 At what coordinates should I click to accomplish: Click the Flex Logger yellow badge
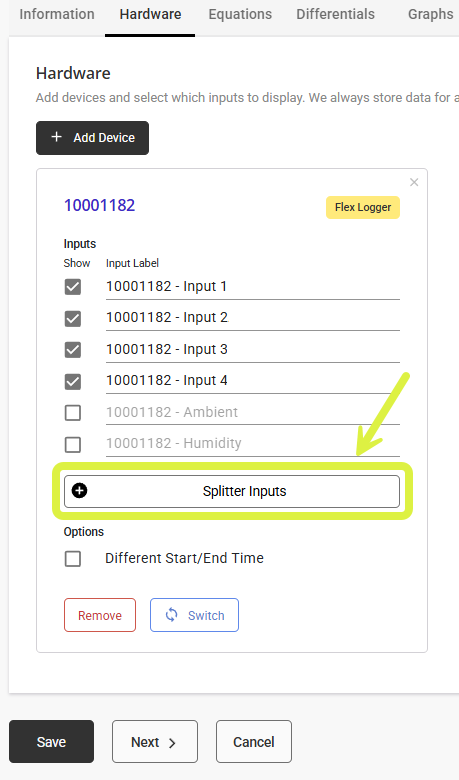click(x=363, y=207)
